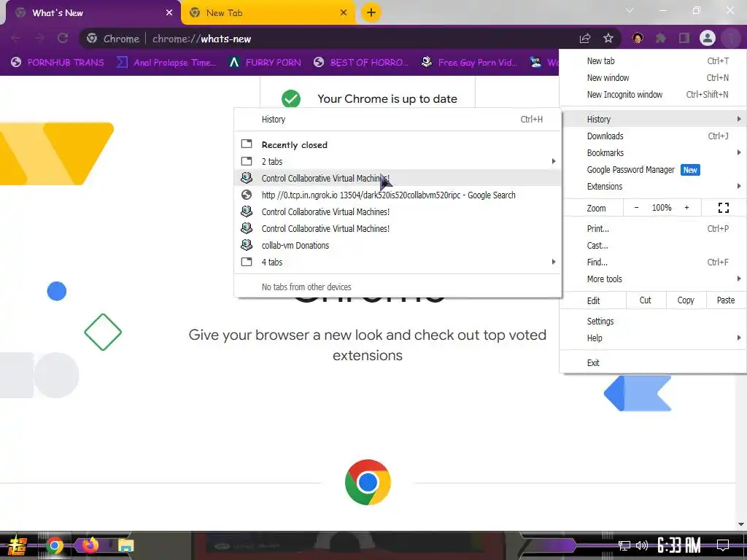This screenshot has width=747, height=560.
Task: Choose Find... from the menu
Action: click(653, 262)
